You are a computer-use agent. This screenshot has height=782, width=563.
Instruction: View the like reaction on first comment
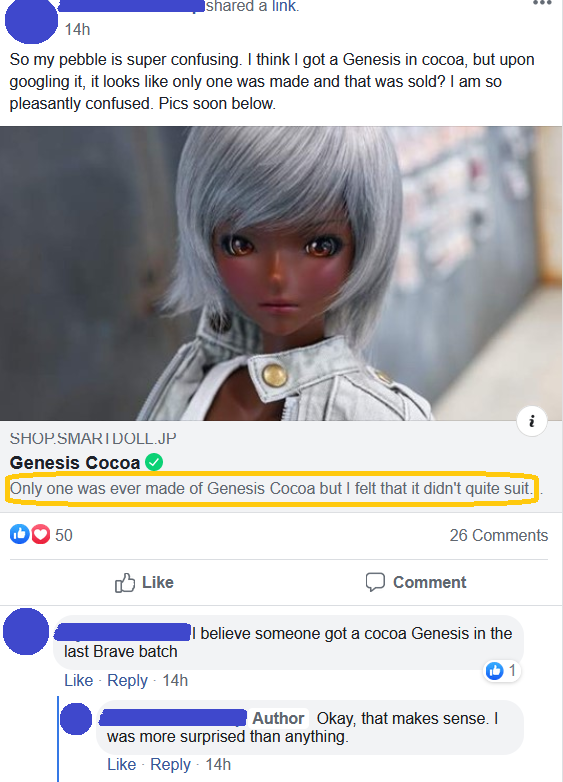point(501,671)
